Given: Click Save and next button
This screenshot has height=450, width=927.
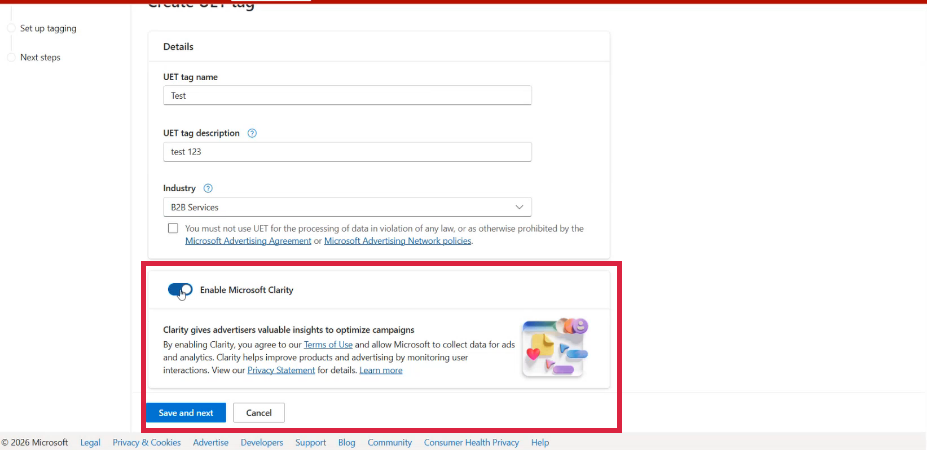Looking at the screenshot, I should pyautogui.click(x=186, y=413).
